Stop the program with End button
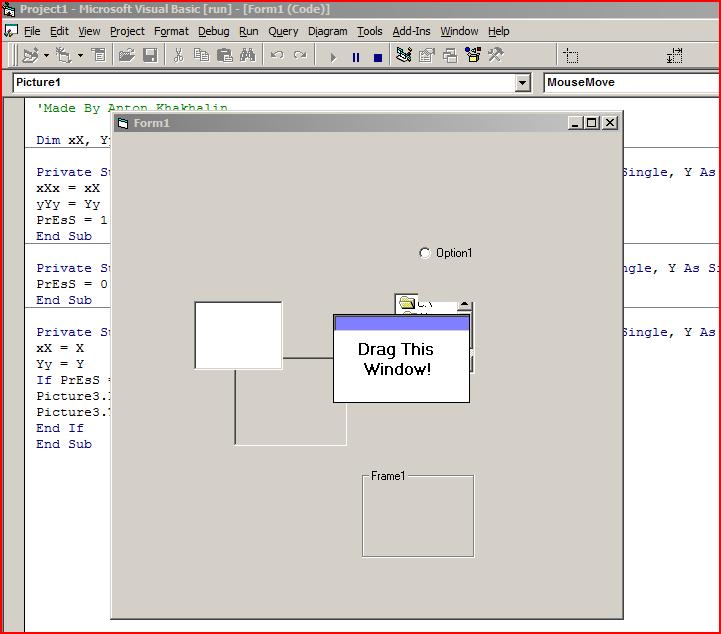The height and width of the screenshot is (634, 721). (x=377, y=57)
